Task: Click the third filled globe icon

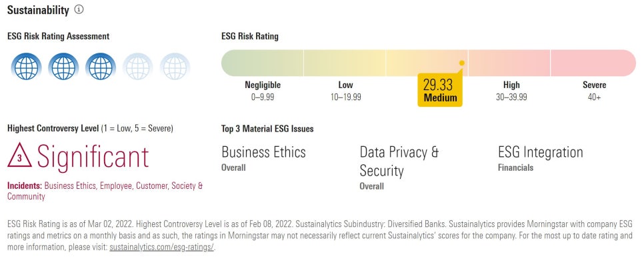Action: point(101,67)
